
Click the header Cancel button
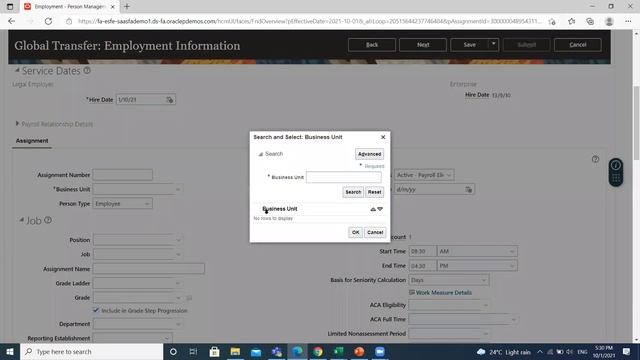point(578,44)
